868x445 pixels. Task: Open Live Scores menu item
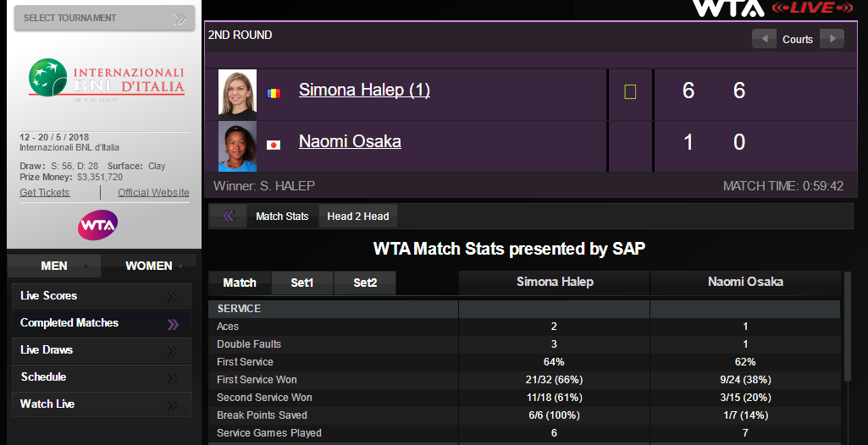pyautogui.click(x=101, y=296)
